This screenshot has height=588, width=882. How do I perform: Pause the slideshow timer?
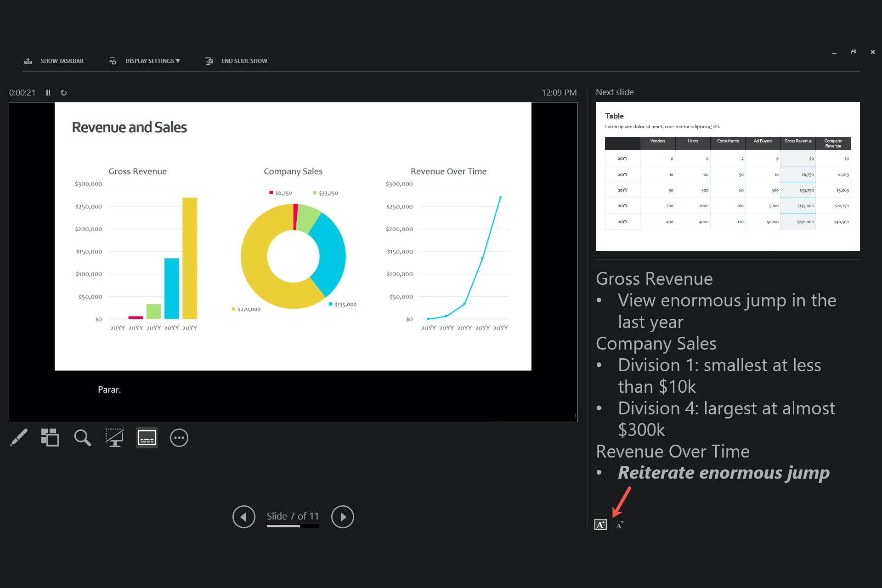tap(49, 92)
